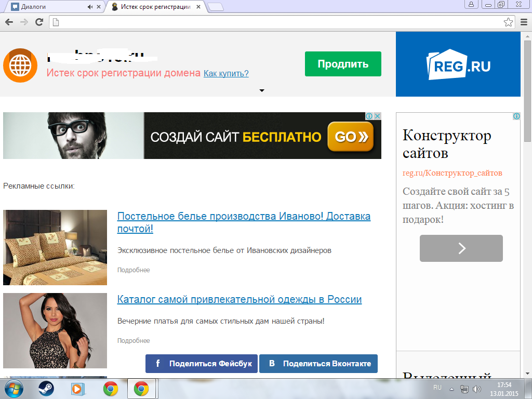Open the AdChoices info icon on banner
Image resolution: width=532 pixels, height=399 pixels.
369,116
